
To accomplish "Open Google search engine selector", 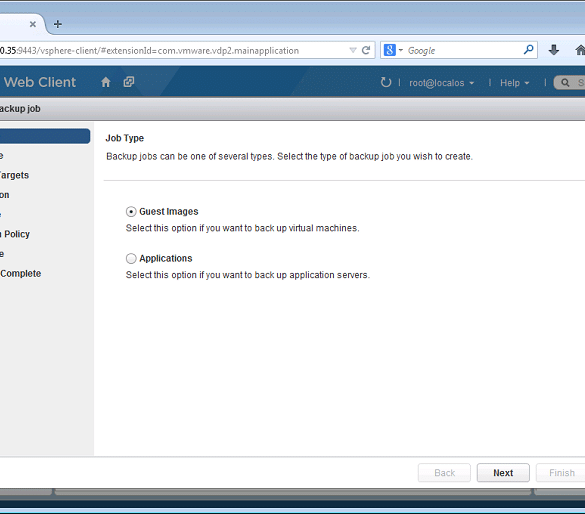I will pyautogui.click(x=393, y=50).
